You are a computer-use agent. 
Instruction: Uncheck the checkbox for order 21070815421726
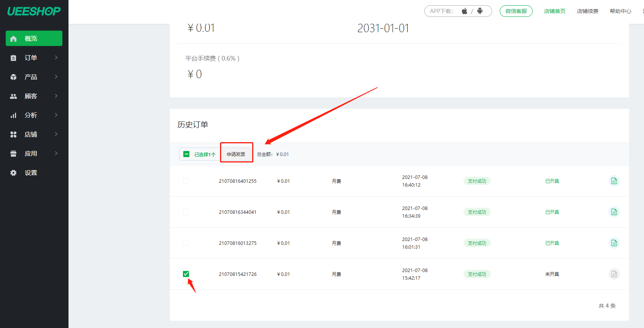pyautogui.click(x=186, y=274)
